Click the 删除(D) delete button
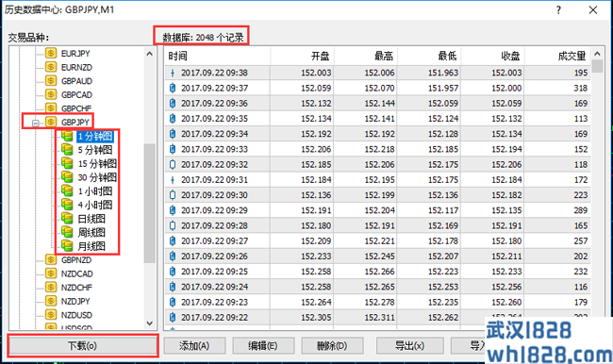 coord(332,346)
